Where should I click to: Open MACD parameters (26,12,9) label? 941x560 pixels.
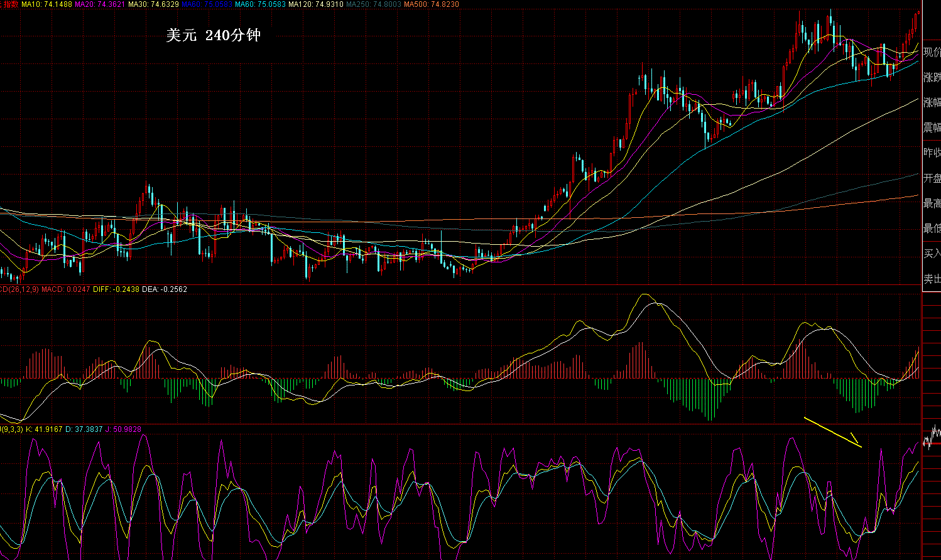pos(19,289)
